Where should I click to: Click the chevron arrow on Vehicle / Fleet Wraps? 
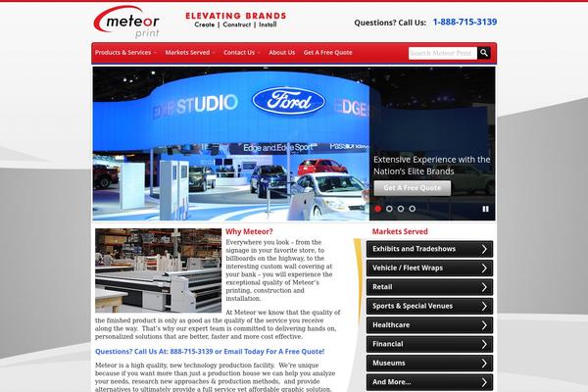click(x=484, y=269)
